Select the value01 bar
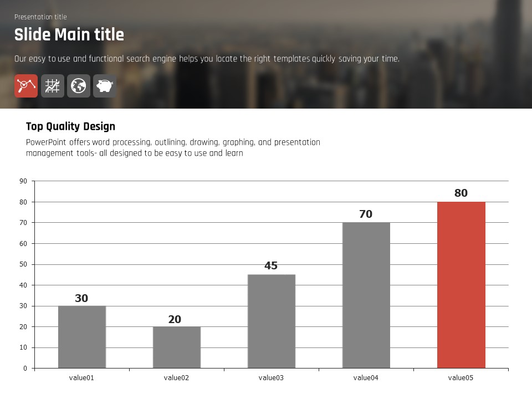 click(82, 337)
